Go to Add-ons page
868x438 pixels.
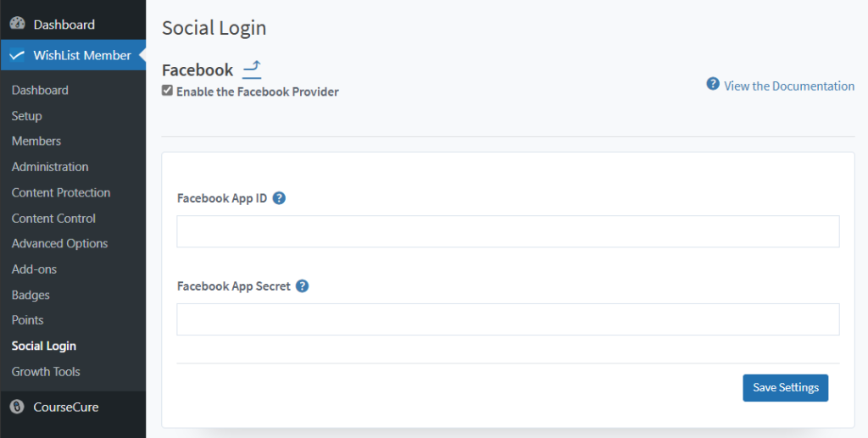click(34, 269)
